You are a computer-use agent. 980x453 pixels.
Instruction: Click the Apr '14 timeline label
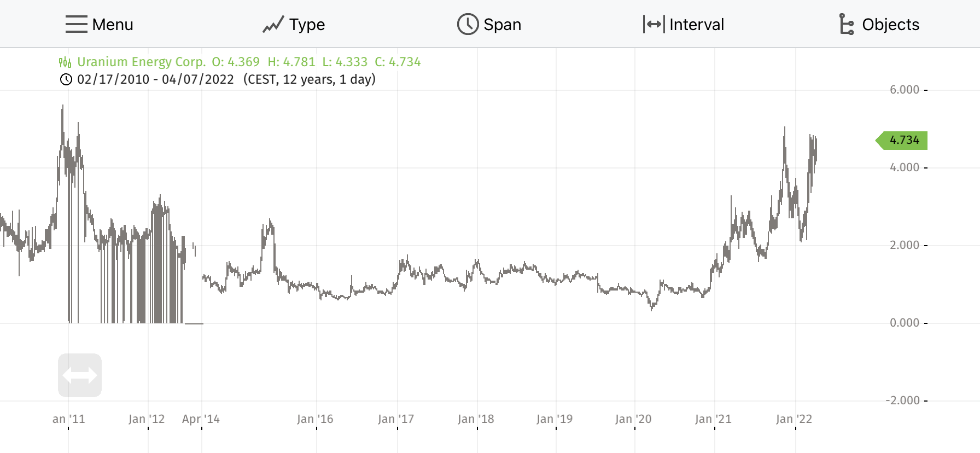[201, 419]
